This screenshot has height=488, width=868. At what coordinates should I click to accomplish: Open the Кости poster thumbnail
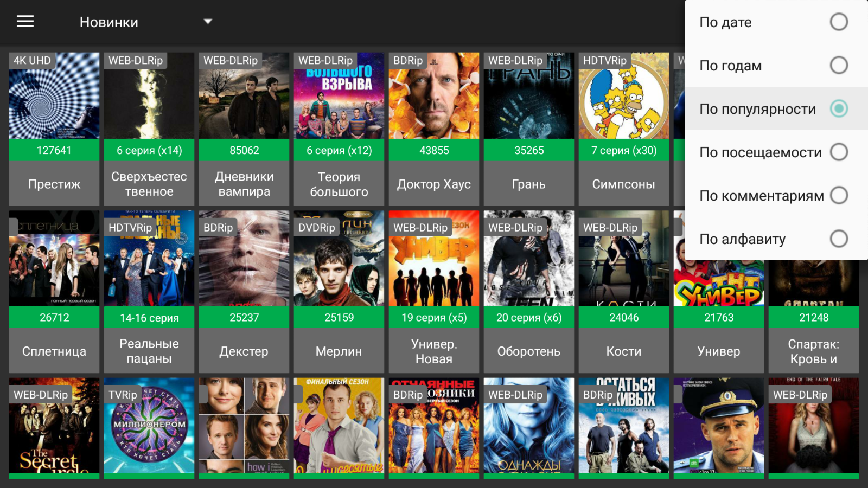pyautogui.click(x=624, y=259)
